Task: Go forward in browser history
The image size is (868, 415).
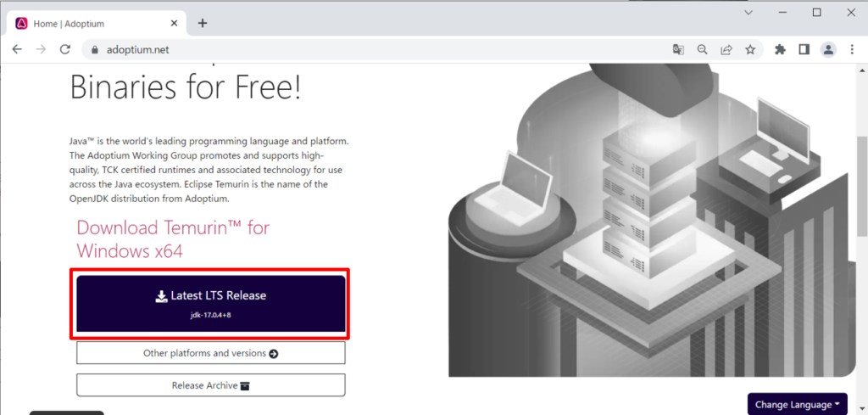Action: point(41,49)
